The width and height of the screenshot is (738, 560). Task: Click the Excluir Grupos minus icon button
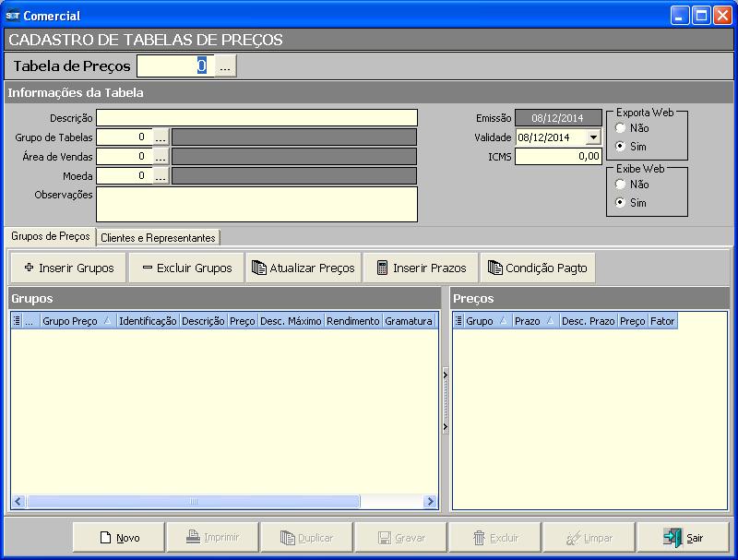[186, 268]
